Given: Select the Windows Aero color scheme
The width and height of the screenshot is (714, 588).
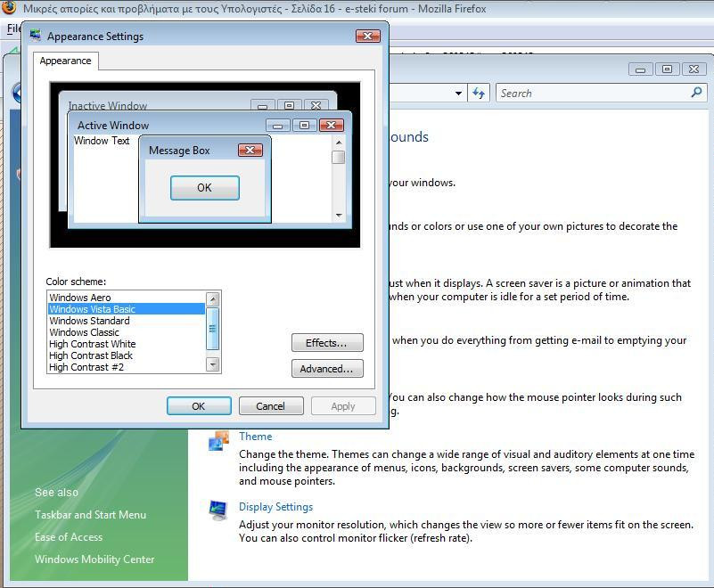Looking at the screenshot, I should pyautogui.click(x=127, y=298).
